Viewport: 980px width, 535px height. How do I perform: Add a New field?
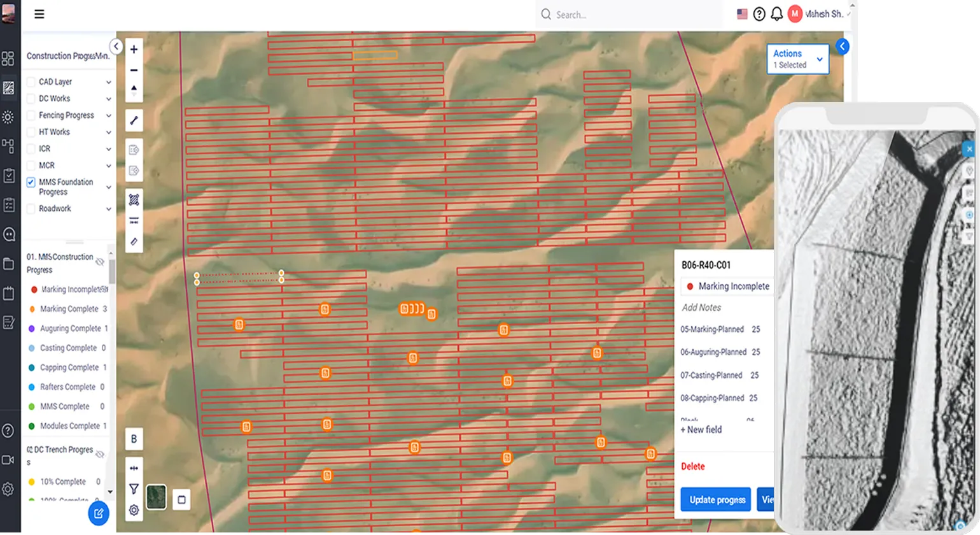pyautogui.click(x=701, y=430)
